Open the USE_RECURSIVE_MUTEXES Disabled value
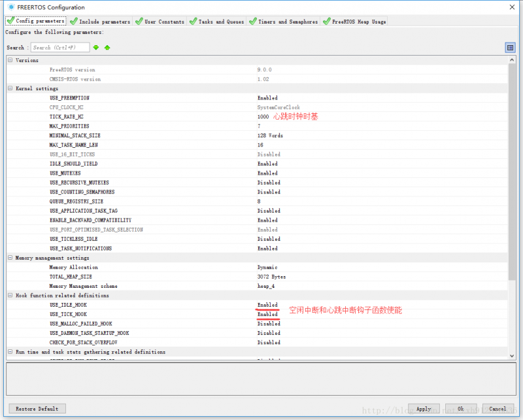Viewport: 523px width, 420px height. (269, 183)
